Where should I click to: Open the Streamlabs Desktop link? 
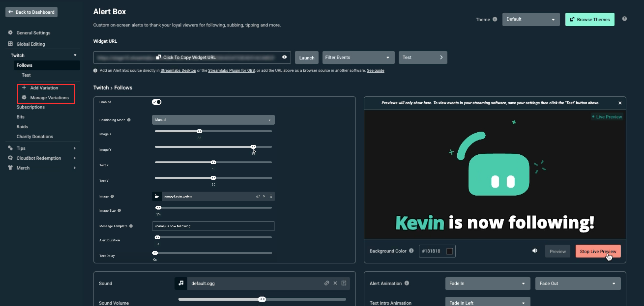[178, 70]
